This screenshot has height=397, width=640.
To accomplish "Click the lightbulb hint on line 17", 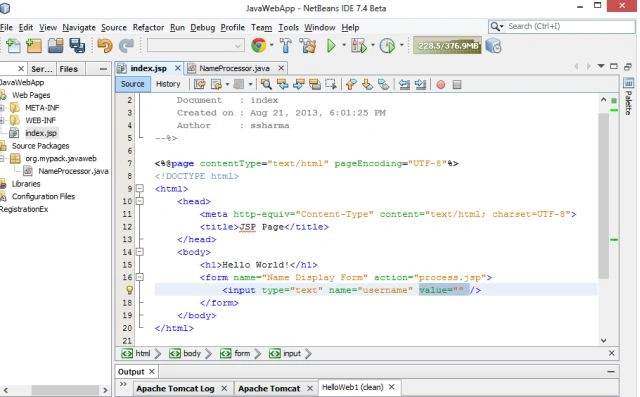I will pyautogui.click(x=129, y=290).
